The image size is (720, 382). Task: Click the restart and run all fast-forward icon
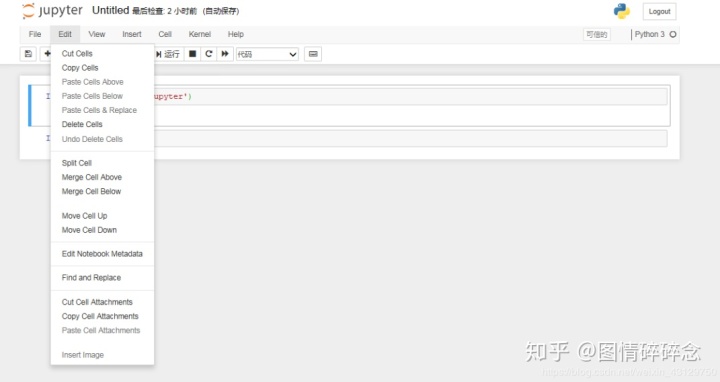[x=225, y=54]
